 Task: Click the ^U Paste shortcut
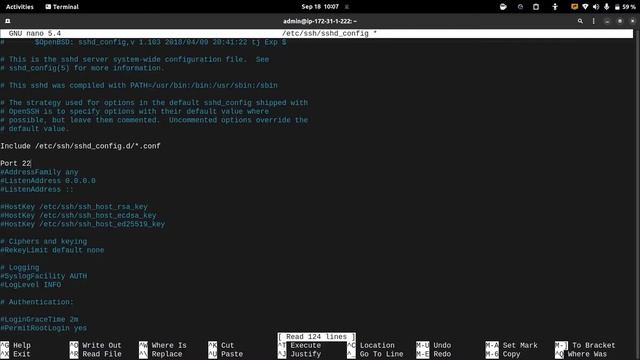tap(225, 354)
